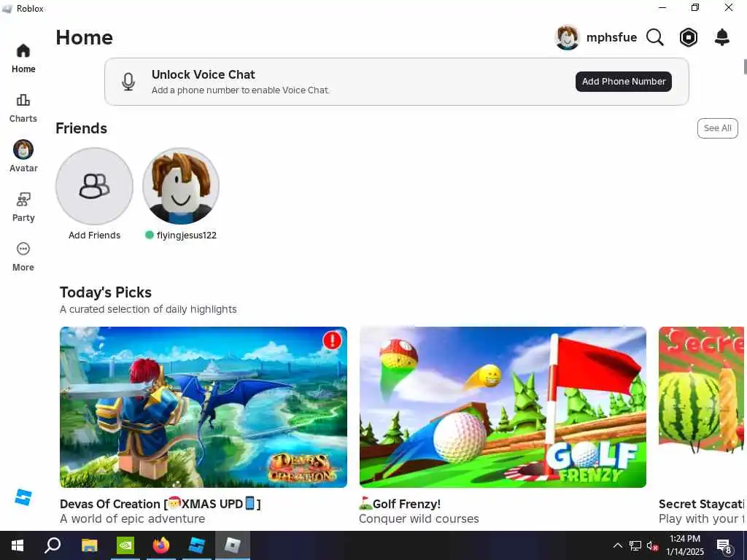This screenshot has width=747, height=560.
Task: Click red alert badge on Devas thumbnail
Action: click(332, 341)
